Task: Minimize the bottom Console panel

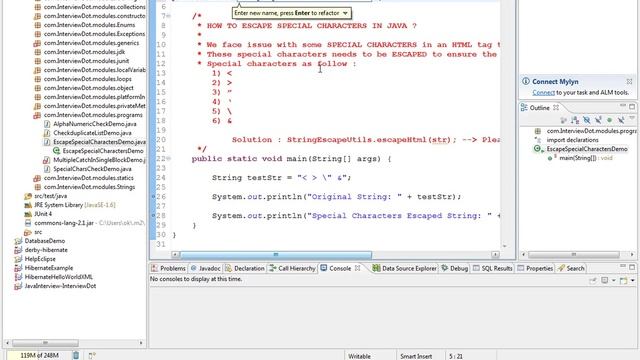Action: (622, 267)
